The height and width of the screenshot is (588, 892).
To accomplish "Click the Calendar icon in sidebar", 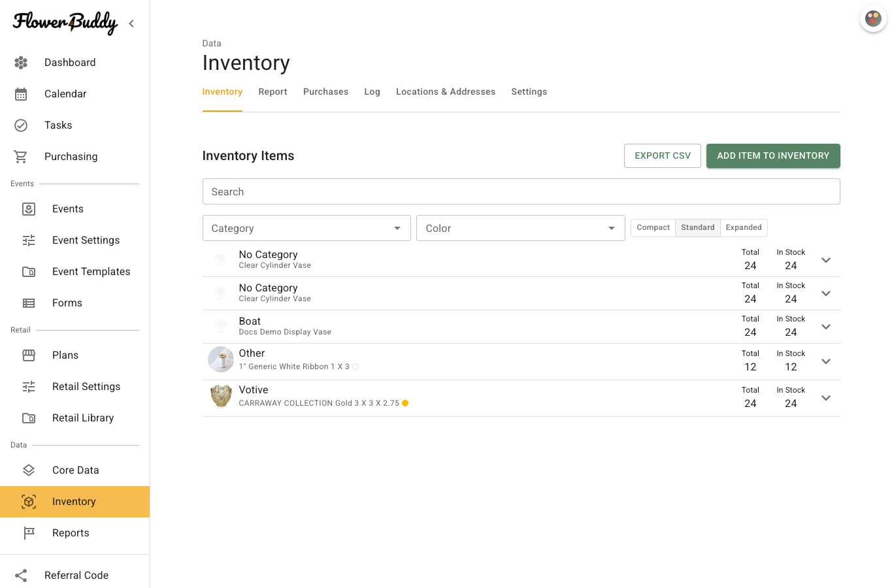I will click(21, 94).
